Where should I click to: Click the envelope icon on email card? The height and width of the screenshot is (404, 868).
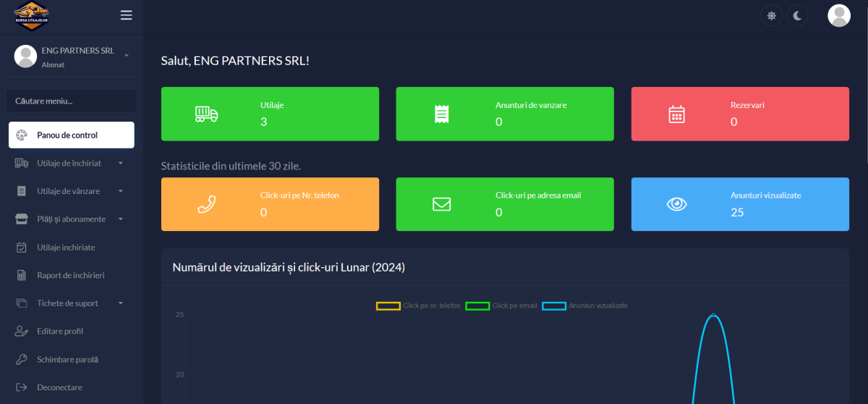click(x=441, y=204)
